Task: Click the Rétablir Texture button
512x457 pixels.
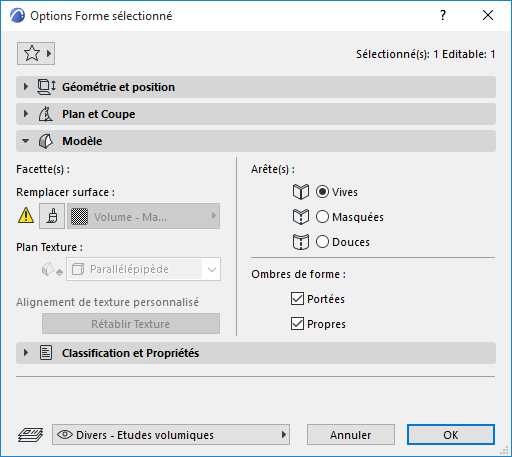Action: (131, 324)
